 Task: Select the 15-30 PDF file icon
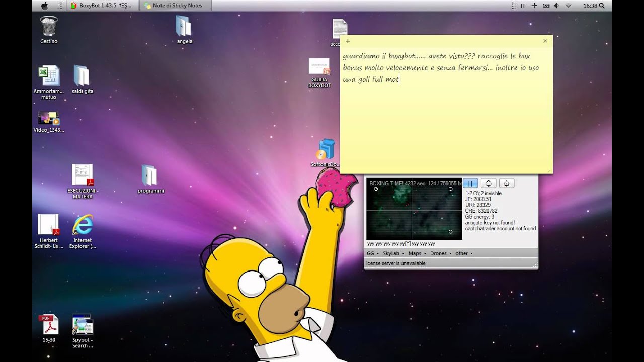[x=49, y=328]
